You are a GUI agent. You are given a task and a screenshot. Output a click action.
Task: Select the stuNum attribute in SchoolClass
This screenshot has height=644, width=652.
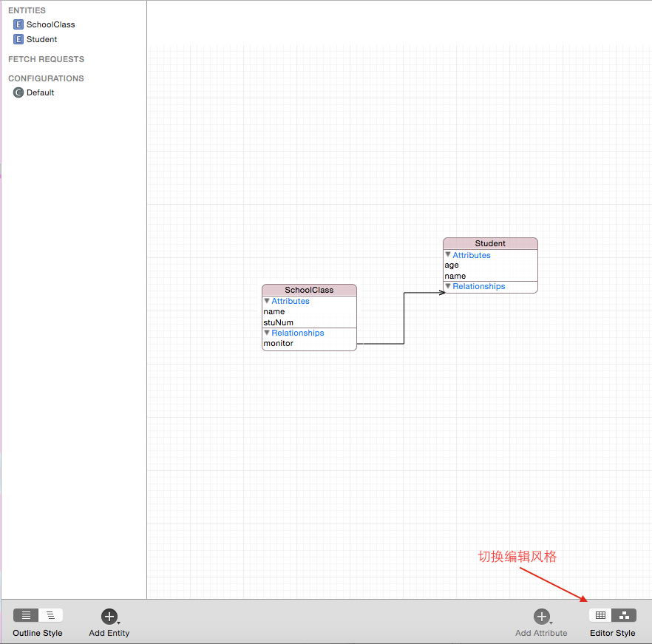coord(309,322)
